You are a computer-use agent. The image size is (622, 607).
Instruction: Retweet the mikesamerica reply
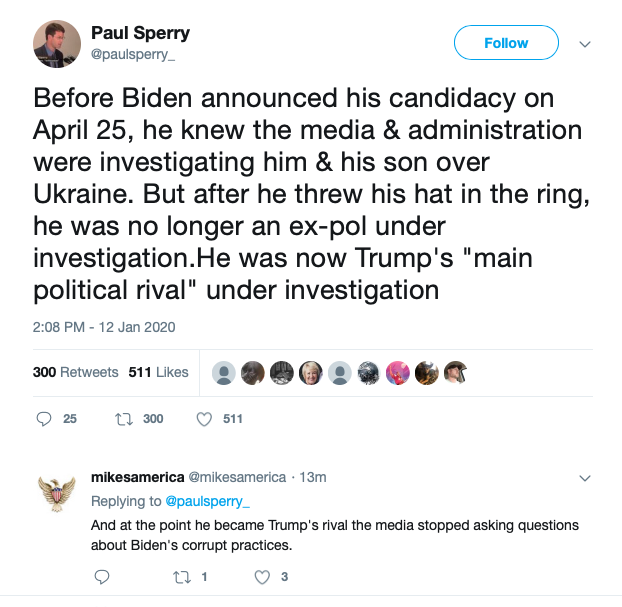[181, 576]
